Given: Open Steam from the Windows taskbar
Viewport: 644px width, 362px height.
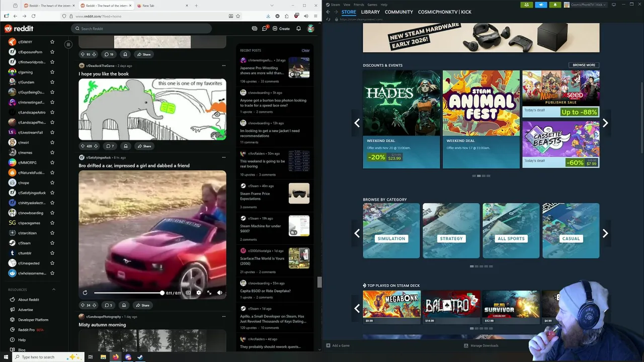Looking at the screenshot, I should click(x=140, y=357).
